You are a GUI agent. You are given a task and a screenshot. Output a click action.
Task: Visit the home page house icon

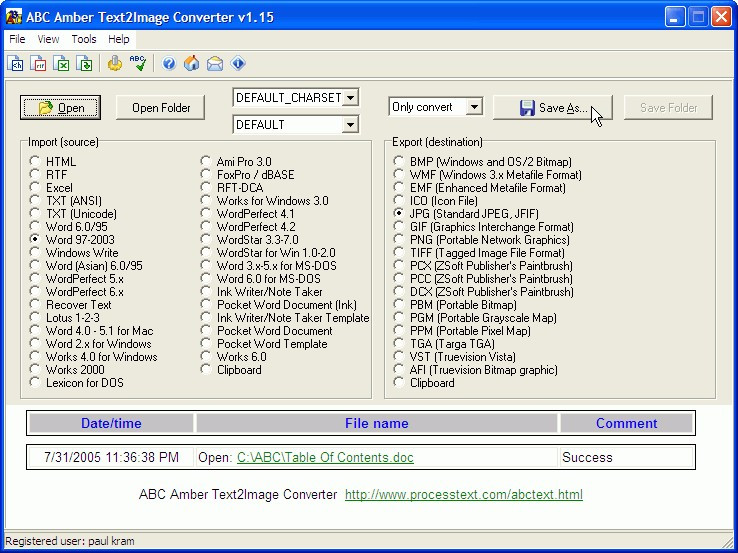[192, 63]
